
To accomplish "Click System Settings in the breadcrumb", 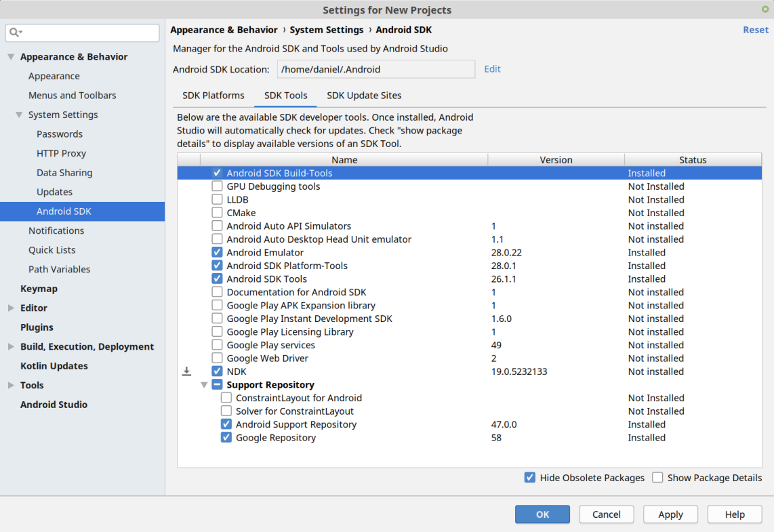I will [x=326, y=30].
